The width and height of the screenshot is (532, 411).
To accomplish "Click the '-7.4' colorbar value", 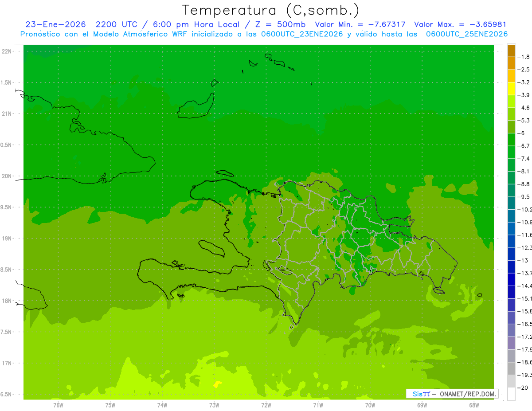I will tap(524, 158).
